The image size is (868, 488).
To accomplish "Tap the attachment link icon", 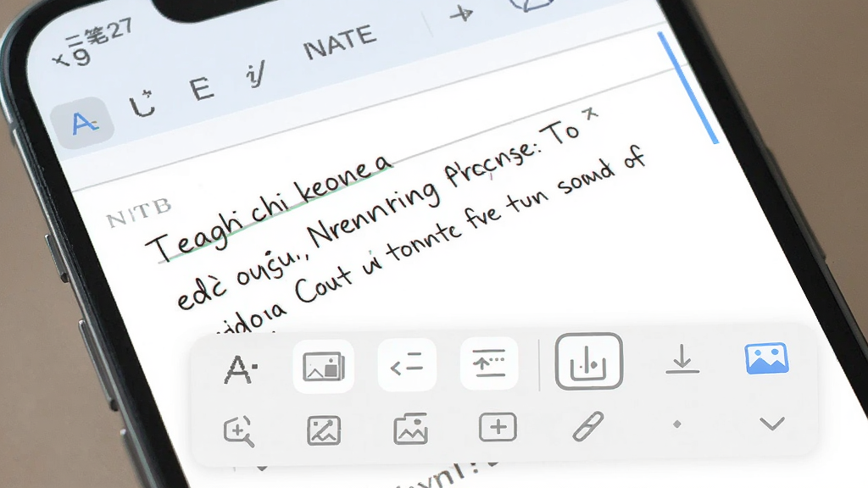I will point(587,426).
